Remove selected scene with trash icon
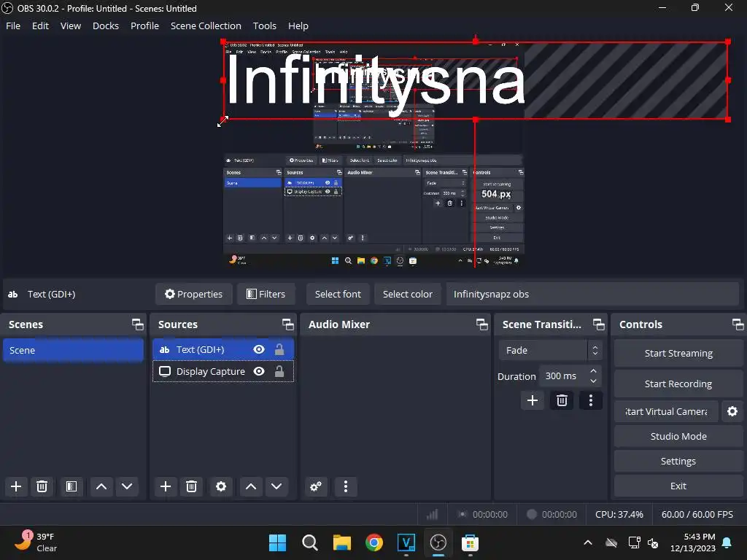 click(42, 486)
